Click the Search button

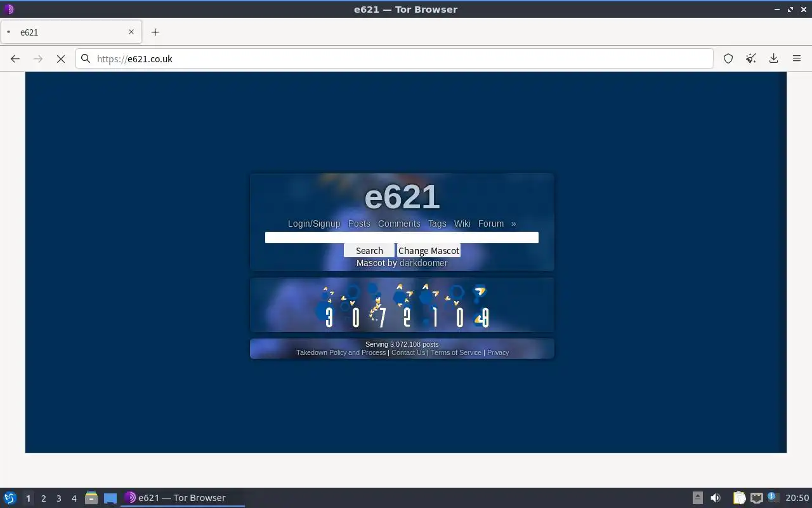pyautogui.click(x=369, y=251)
